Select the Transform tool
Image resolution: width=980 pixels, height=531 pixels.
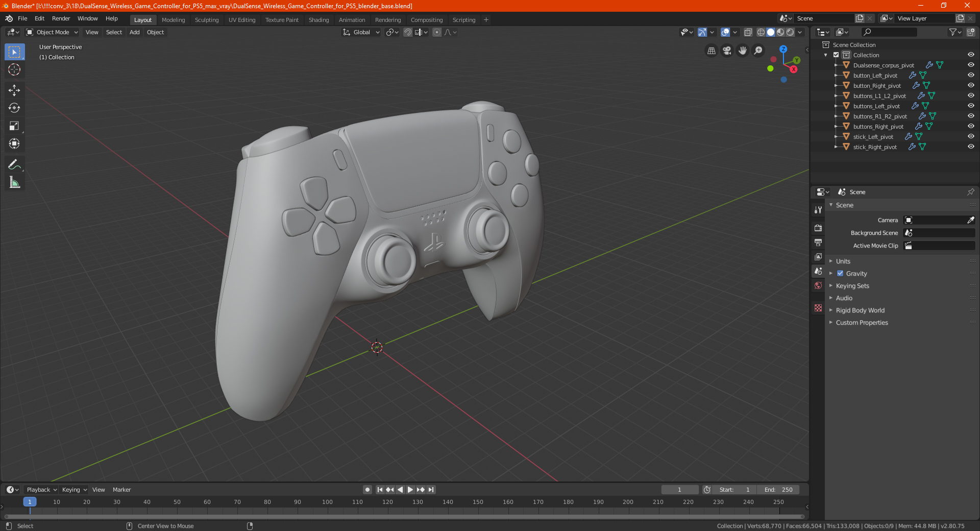tap(14, 143)
